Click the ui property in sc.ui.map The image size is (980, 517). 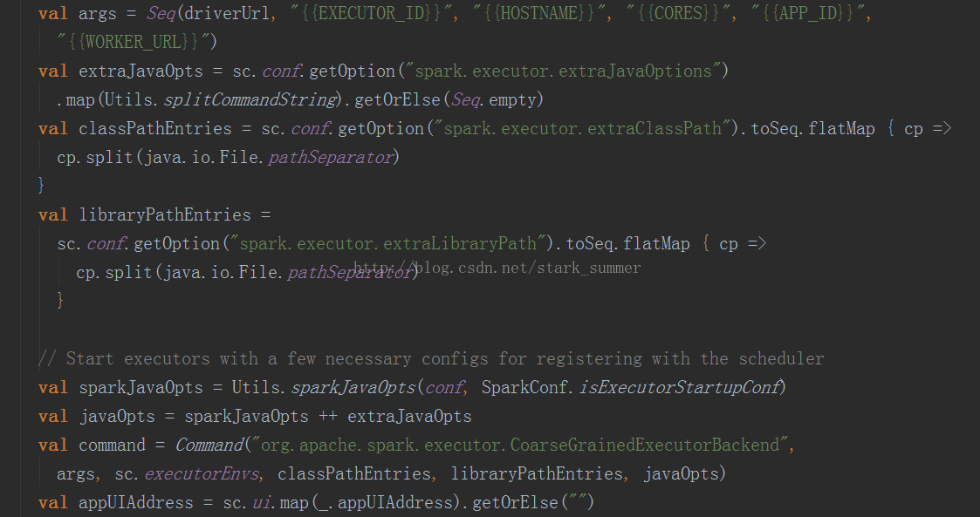[262, 503]
